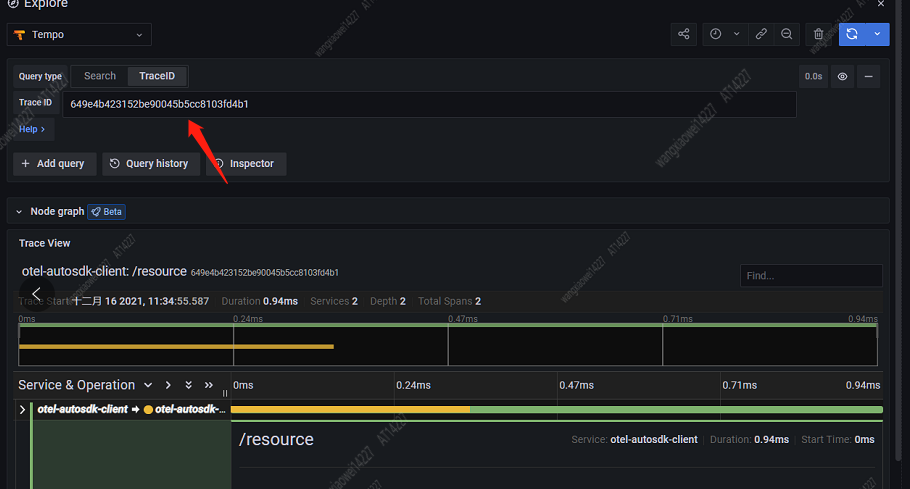Click the Depth 2 label
Image resolution: width=910 pixels, height=489 pixels.
[x=388, y=301]
